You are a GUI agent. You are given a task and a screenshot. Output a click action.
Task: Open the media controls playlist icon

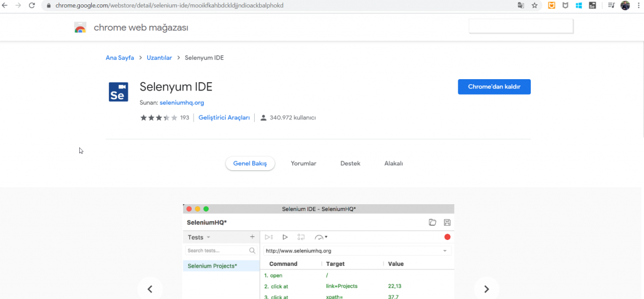coord(611,6)
